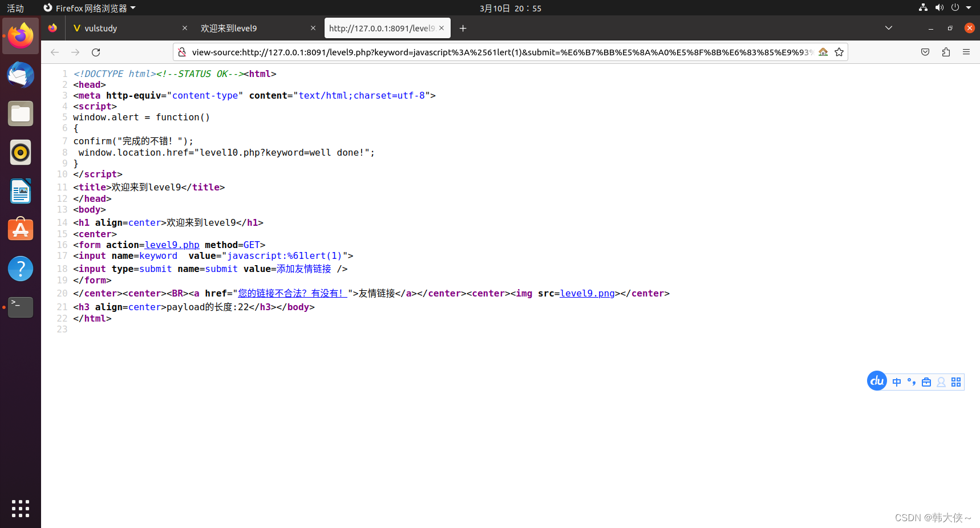Open Firefox from the Ubuntu dock
The width and height of the screenshot is (980, 528).
click(21, 36)
